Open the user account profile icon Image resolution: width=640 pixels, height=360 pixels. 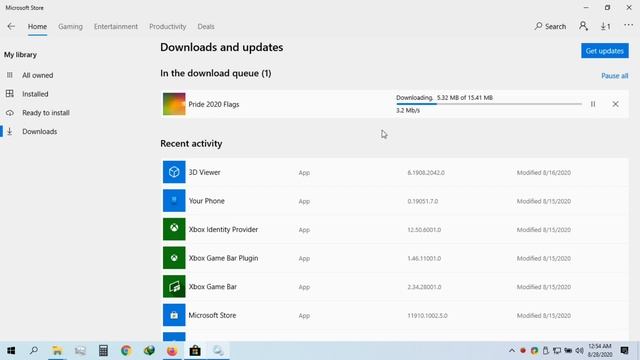583,26
